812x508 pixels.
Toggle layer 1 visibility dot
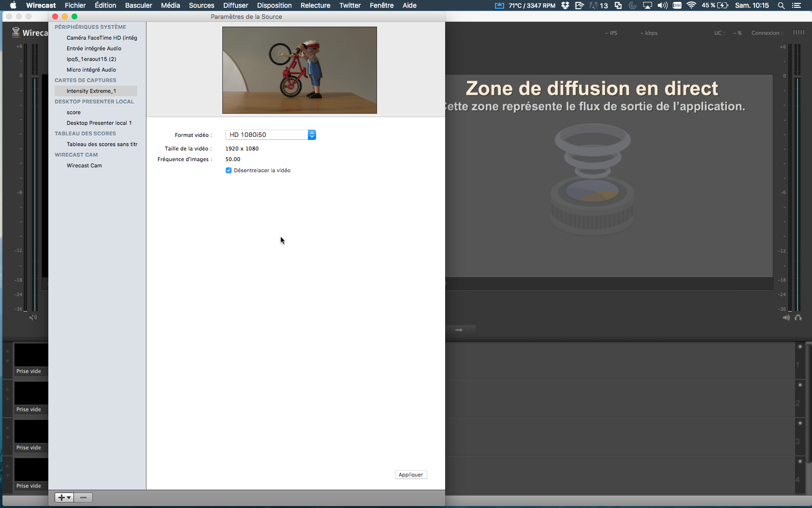tap(800, 347)
